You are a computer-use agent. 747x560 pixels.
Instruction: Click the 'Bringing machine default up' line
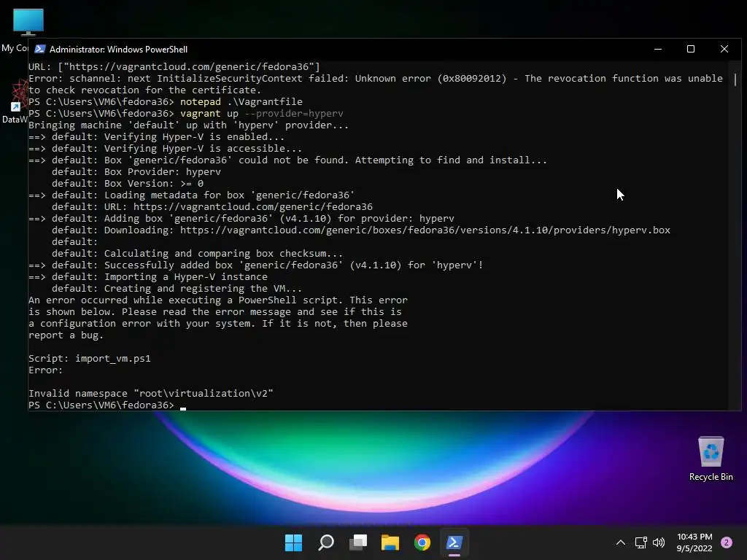(188, 125)
